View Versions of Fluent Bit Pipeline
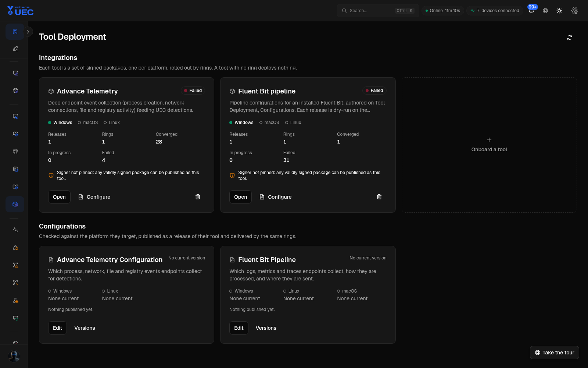Screen dimensions: 588x368 click(x=266, y=328)
